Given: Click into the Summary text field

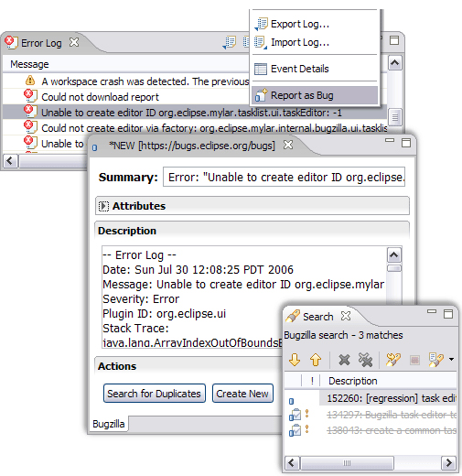Looking at the screenshot, I should coord(284,177).
